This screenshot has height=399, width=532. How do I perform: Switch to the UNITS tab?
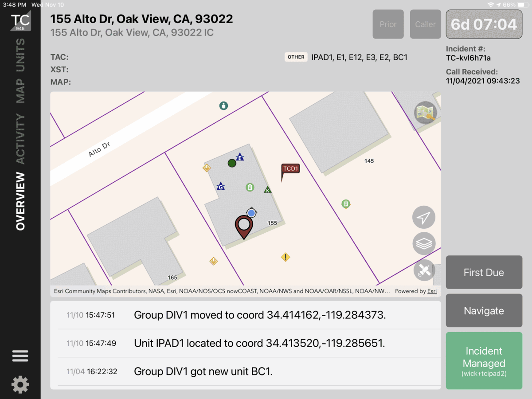tap(20, 55)
